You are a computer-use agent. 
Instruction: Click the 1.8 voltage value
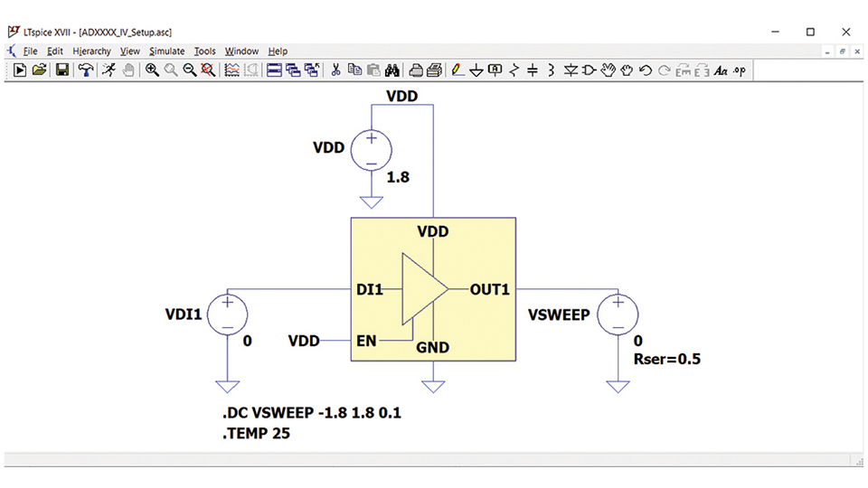pyautogui.click(x=398, y=177)
